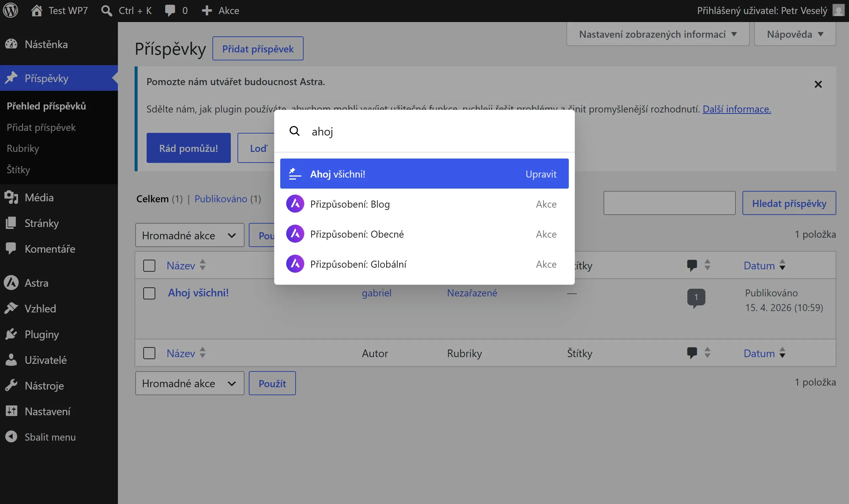
Task: Open site home via house icon
Action: coord(37,11)
